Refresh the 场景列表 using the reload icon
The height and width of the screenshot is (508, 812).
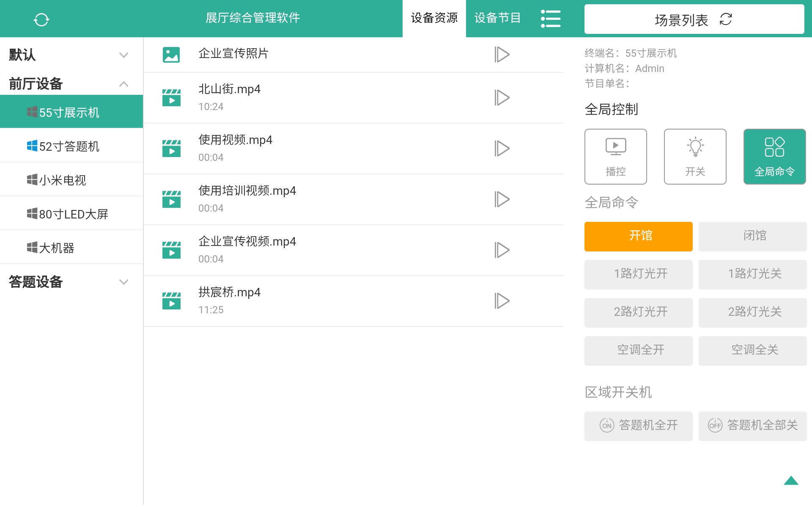pos(726,19)
